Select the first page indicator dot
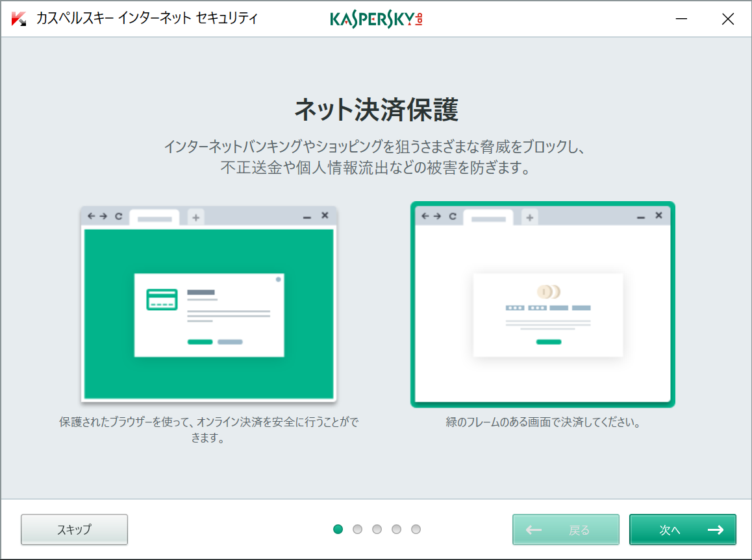The height and width of the screenshot is (560, 752). 338,529
